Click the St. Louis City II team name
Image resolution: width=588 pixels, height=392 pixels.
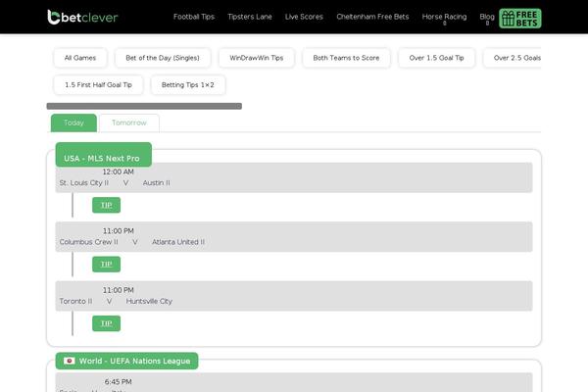84,182
